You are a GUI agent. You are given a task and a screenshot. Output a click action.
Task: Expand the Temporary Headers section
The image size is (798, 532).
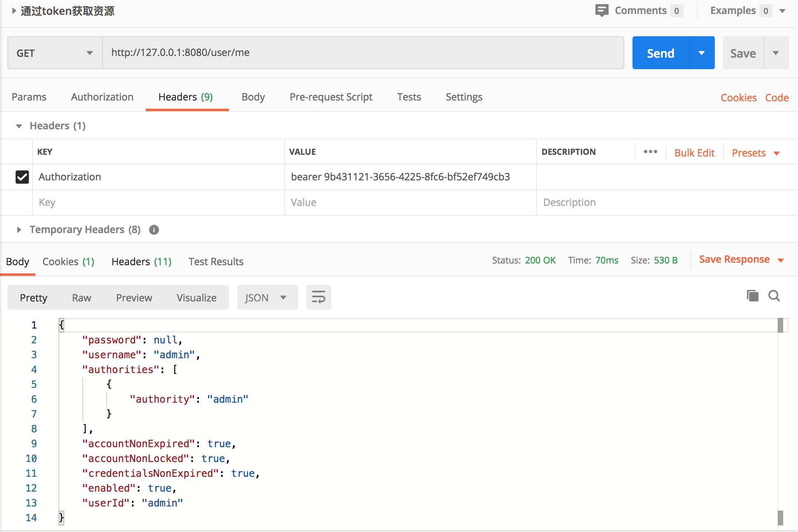pyautogui.click(x=19, y=230)
